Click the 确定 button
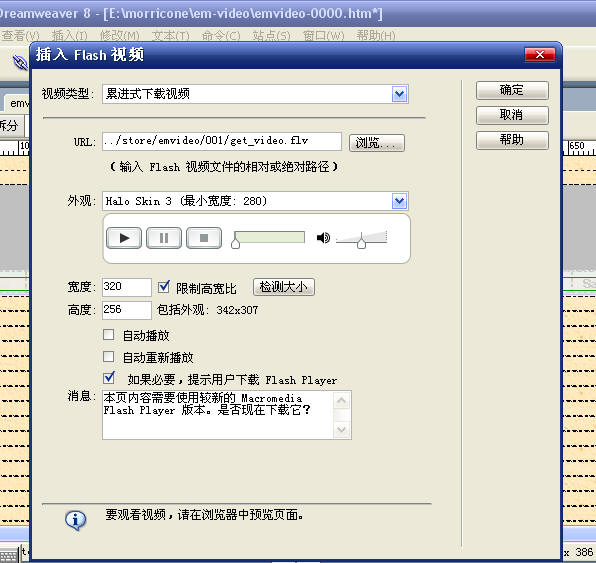This screenshot has height=563, width=596. [512, 90]
